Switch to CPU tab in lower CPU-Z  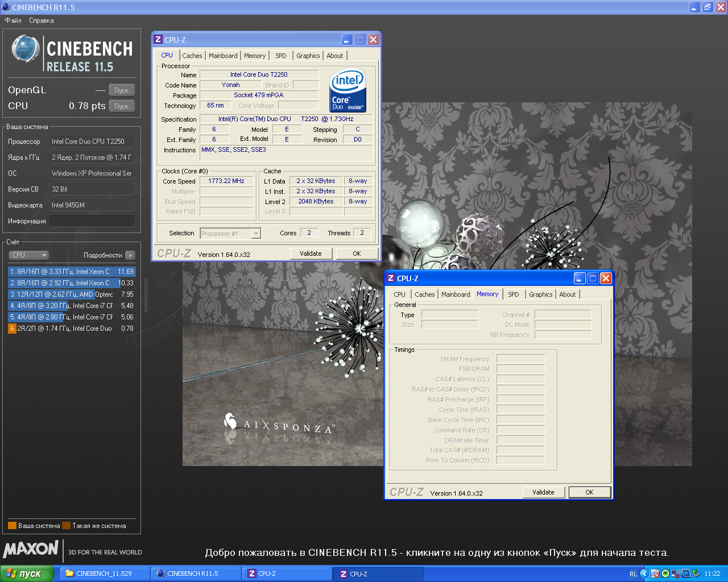400,294
